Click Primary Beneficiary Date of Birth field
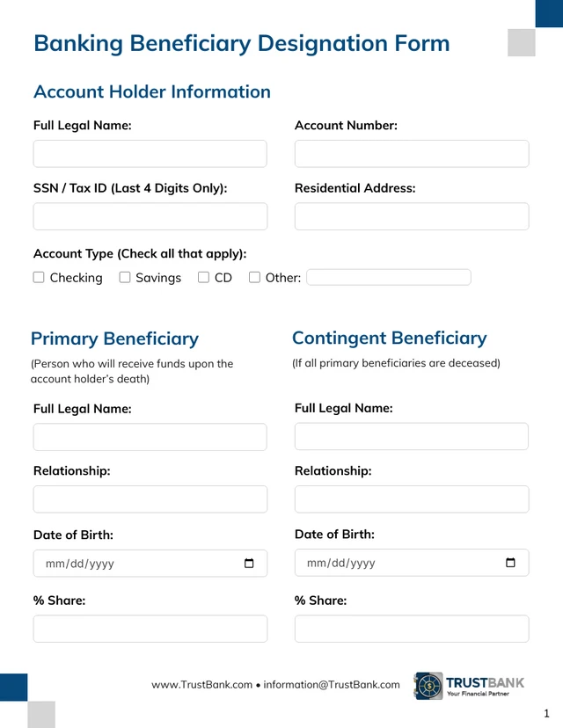The image size is (563, 728). click(x=132, y=564)
